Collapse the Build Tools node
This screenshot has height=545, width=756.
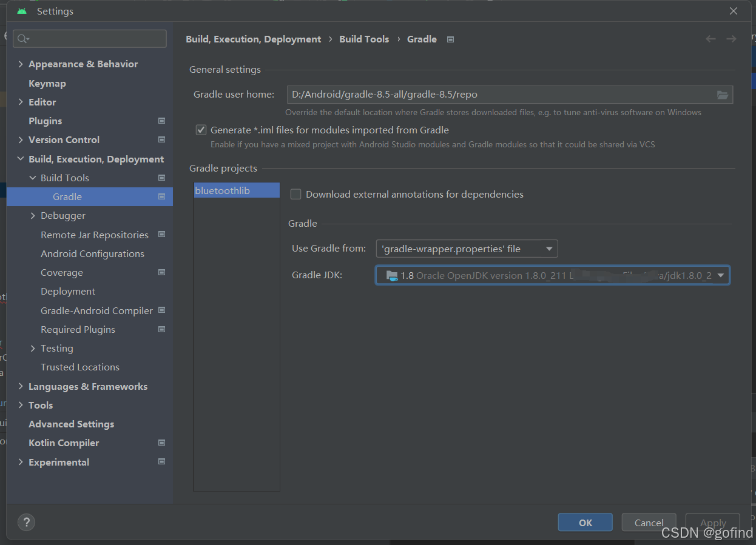click(33, 178)
